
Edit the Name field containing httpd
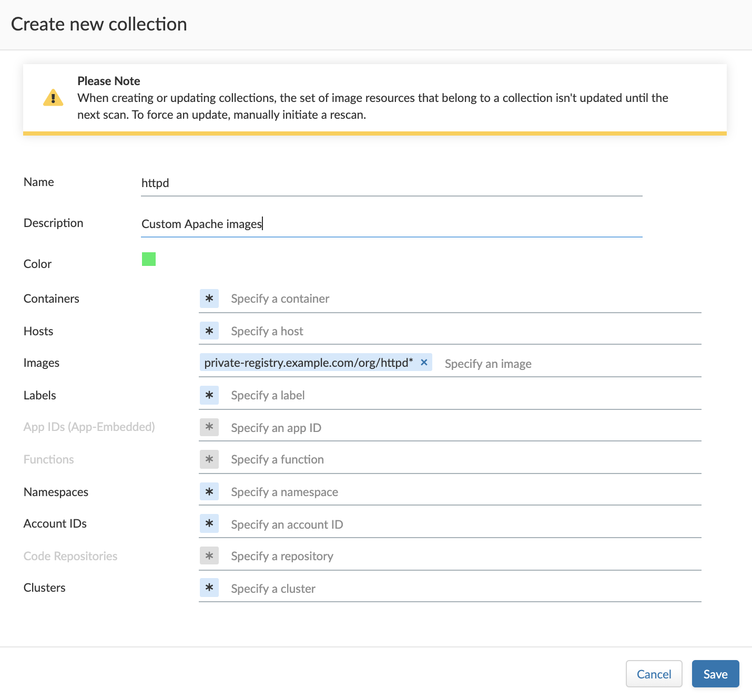(392, 183)
